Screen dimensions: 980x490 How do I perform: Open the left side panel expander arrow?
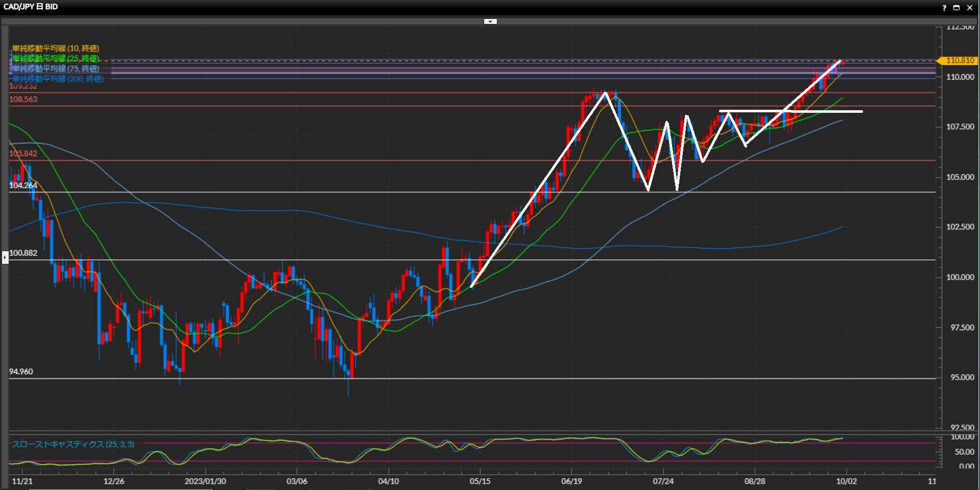tap(5, 257)
